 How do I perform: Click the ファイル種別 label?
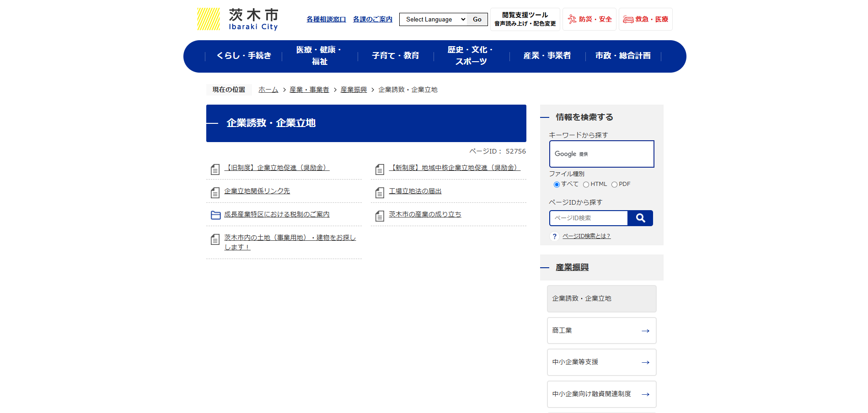(x=567, y=174)
